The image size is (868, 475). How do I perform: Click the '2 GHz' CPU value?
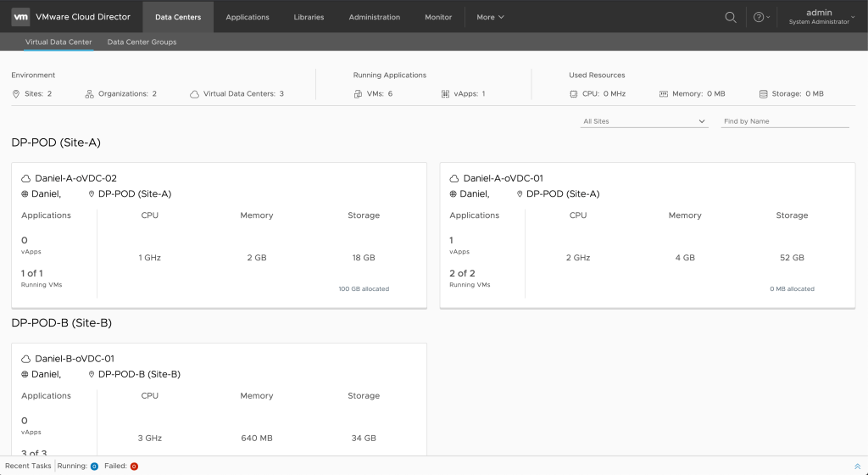pos(578,258)
